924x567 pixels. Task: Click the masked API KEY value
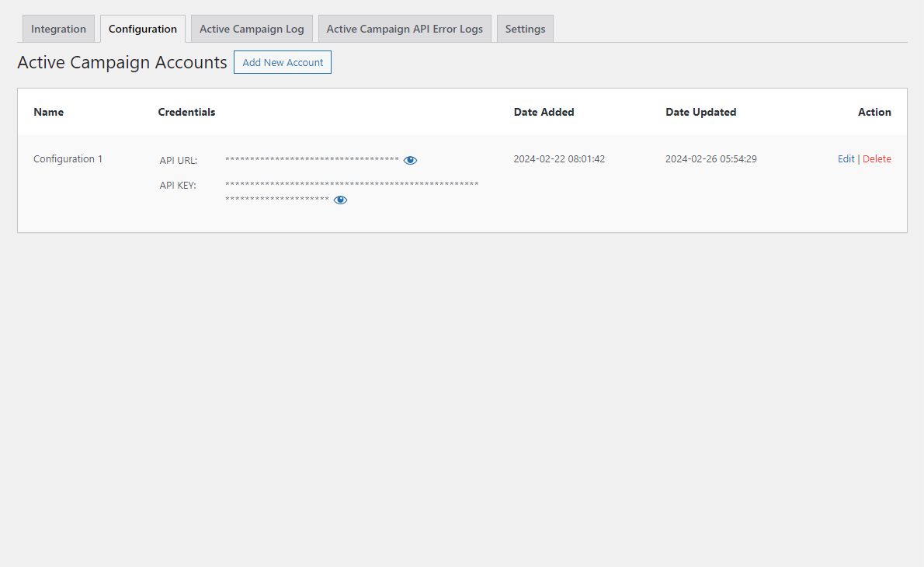352,192
